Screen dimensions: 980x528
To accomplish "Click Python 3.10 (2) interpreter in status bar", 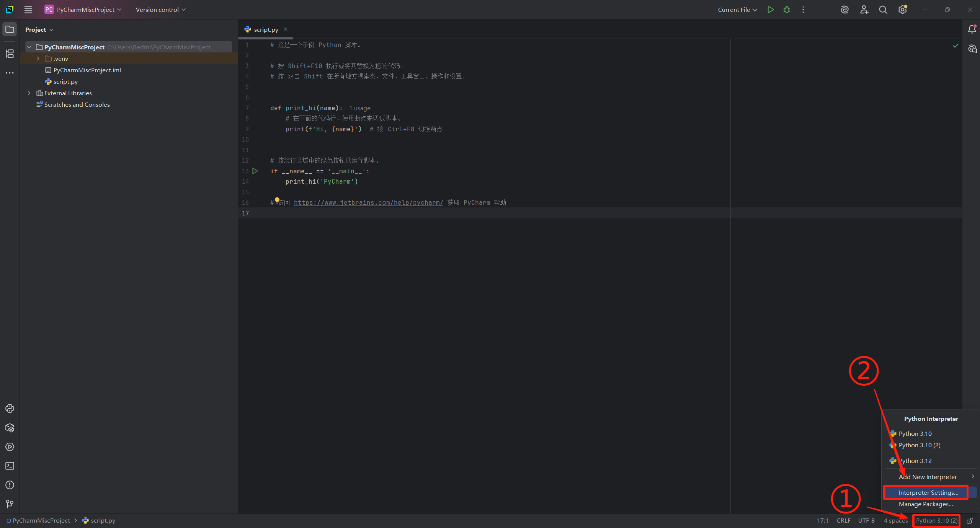I will click(x=936, y=521).
